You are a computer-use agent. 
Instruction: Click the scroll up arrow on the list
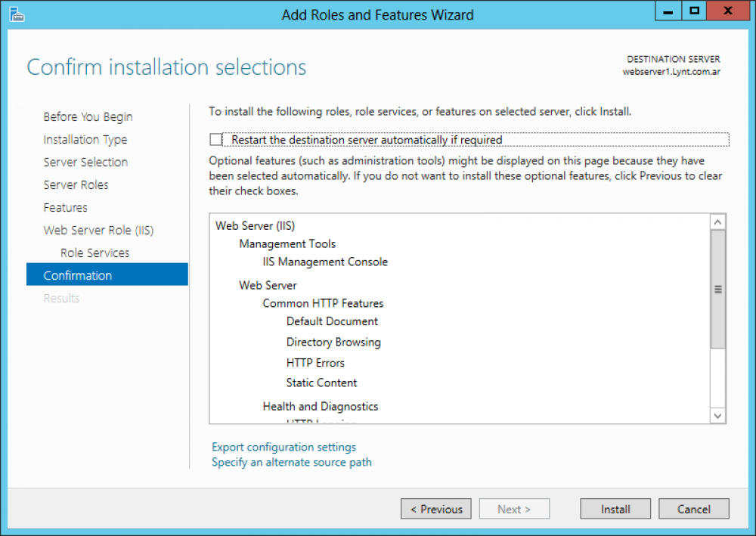tap(717, 221)
